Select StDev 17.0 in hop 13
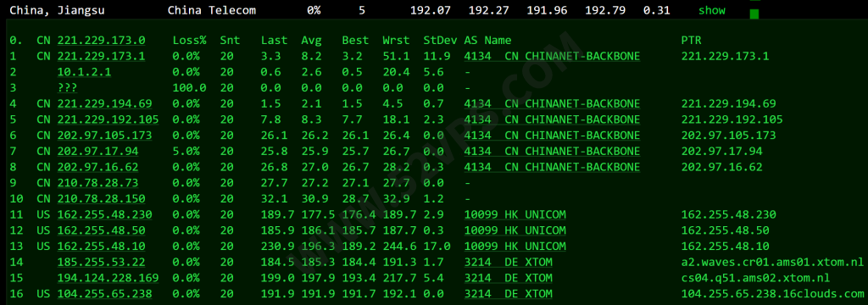This screenshot has height=305, width=868. pyautogui.click(x=437, y=247)
